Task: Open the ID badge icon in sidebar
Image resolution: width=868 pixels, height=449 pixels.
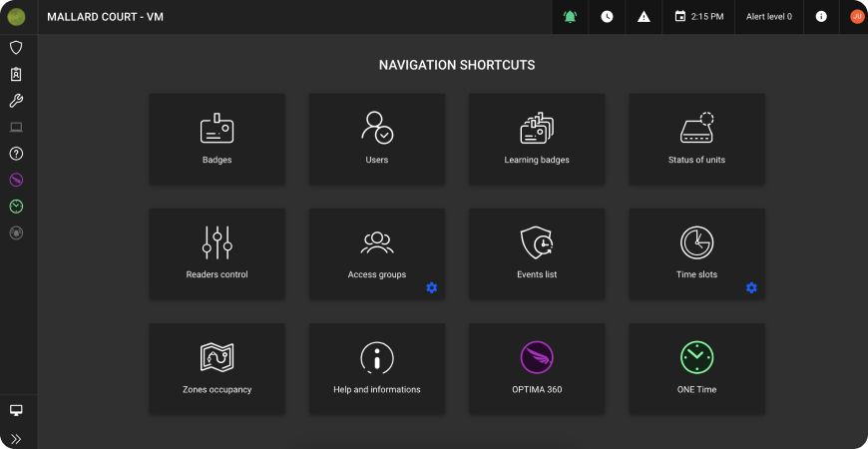Action: [16, 74]
